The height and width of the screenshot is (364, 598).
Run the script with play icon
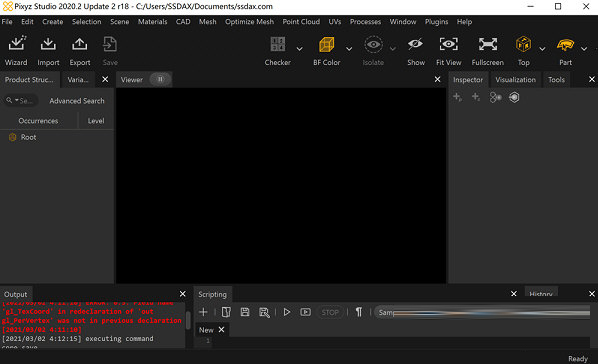point(287,312)
